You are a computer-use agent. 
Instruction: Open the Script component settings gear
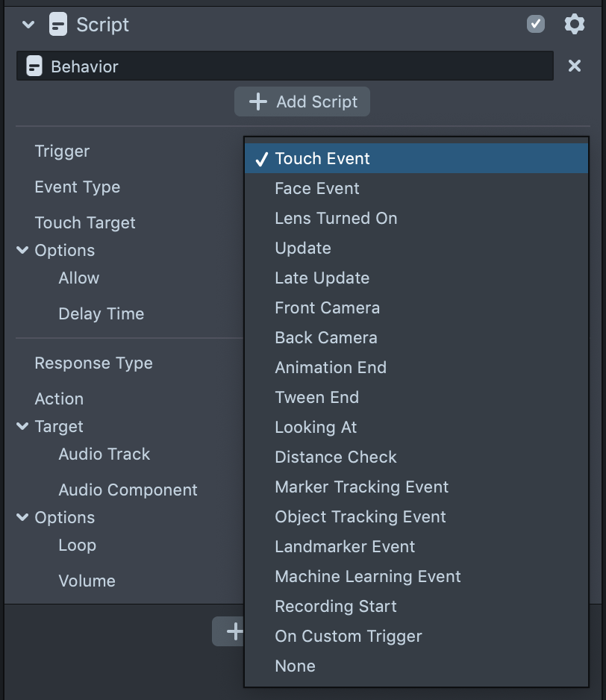(x=574, y=25)
